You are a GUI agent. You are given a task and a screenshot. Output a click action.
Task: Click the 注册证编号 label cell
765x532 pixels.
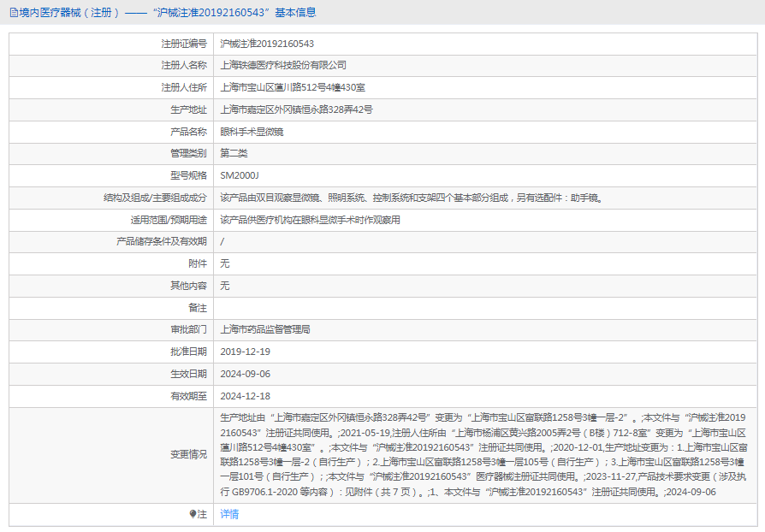(x=111, y=44)
